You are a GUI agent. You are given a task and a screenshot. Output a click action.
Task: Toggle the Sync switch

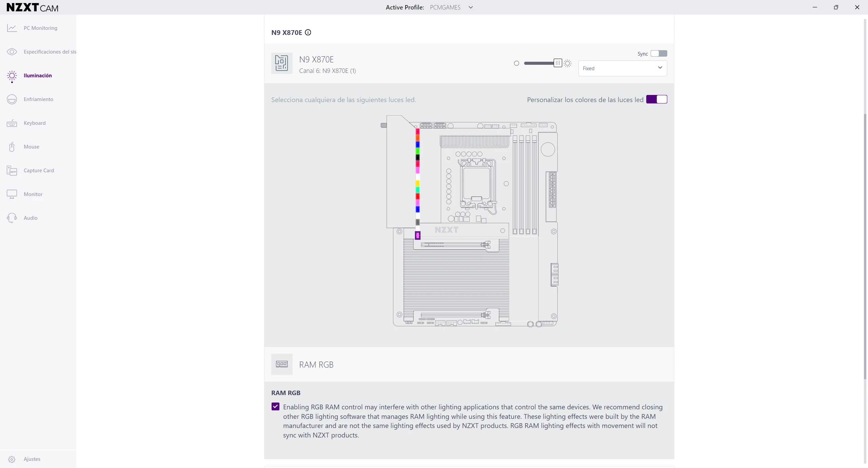659,54
